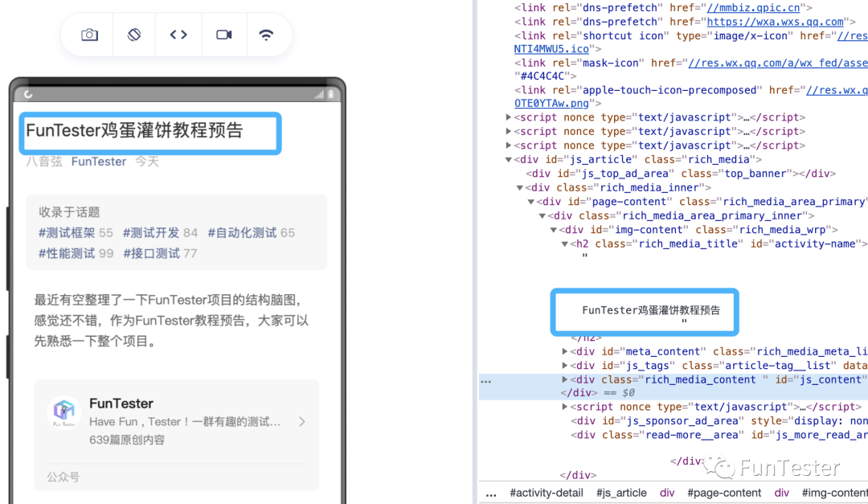Select #img-content in the breadcrumb
Screen dimensions: 868x504
point(834,493)
